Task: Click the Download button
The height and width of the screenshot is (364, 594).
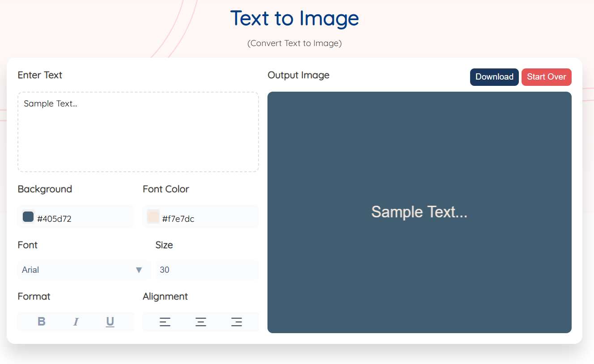Action: [x=494, y=77]
